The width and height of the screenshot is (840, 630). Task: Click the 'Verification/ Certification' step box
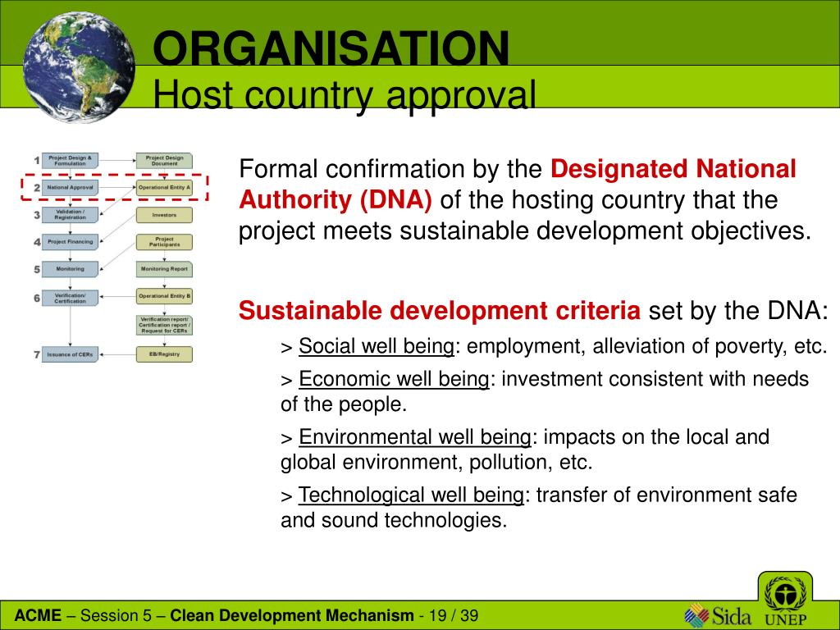[x=71, y=298]
